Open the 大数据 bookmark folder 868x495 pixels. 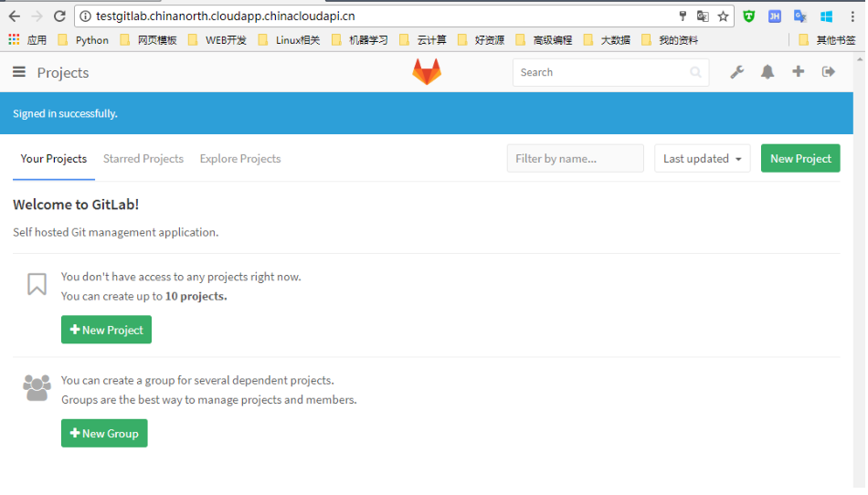point(608,40)
